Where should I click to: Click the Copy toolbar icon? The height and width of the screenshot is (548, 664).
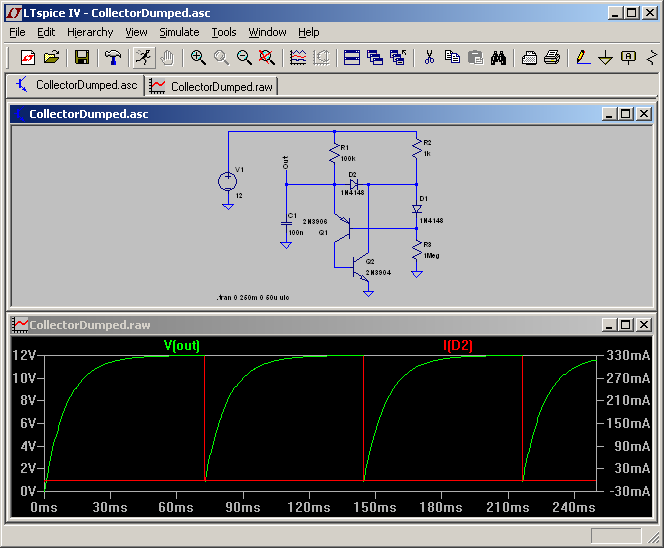452,57
